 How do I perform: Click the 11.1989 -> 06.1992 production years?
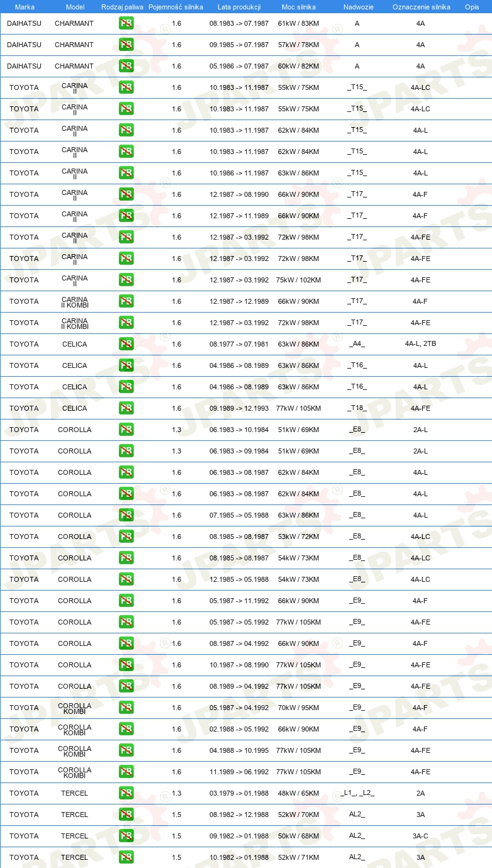coord(239,772)
